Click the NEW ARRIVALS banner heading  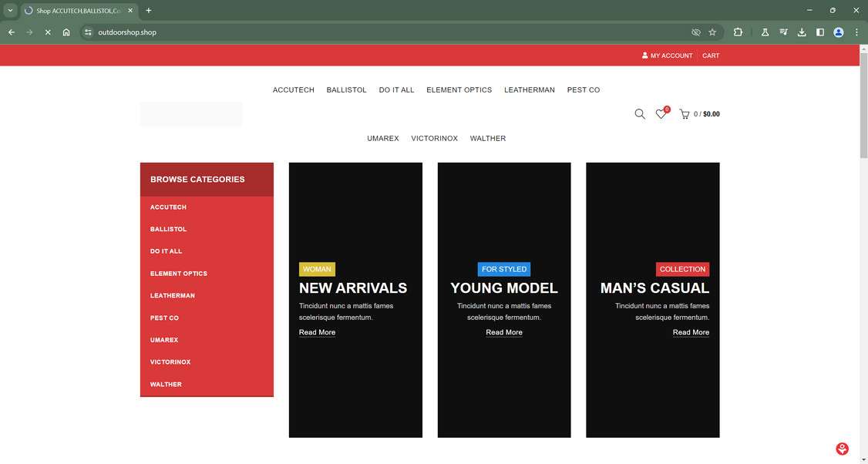pos(353,288)
